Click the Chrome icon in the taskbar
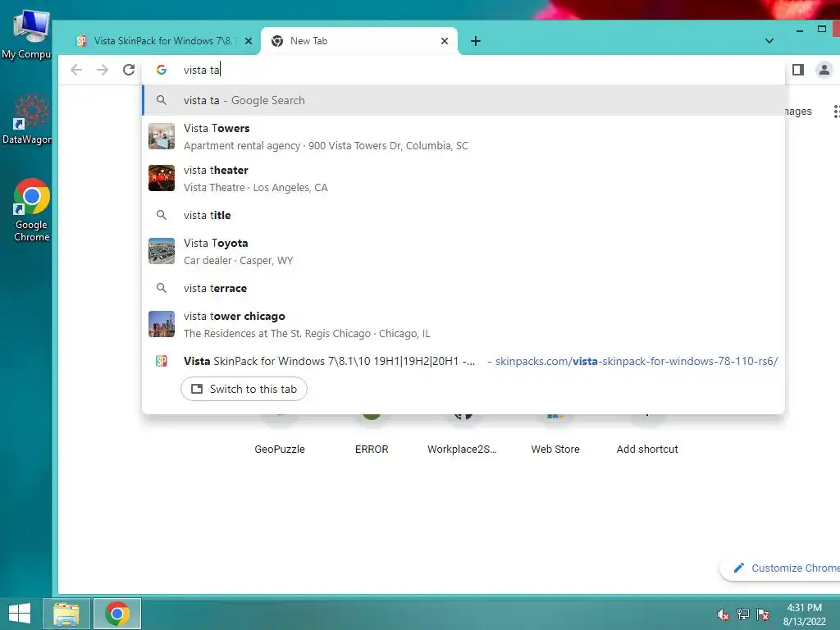Screen dimensions: 840x630 pos(117,614)
